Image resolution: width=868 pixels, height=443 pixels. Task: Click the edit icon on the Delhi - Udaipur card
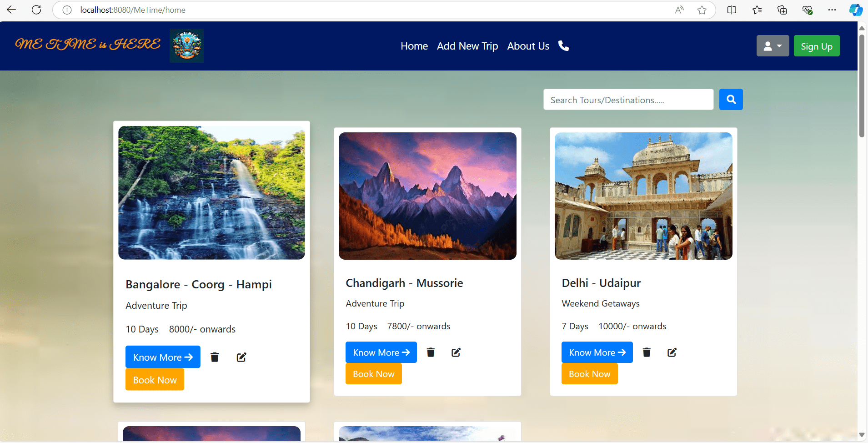[x=672, y=352]
